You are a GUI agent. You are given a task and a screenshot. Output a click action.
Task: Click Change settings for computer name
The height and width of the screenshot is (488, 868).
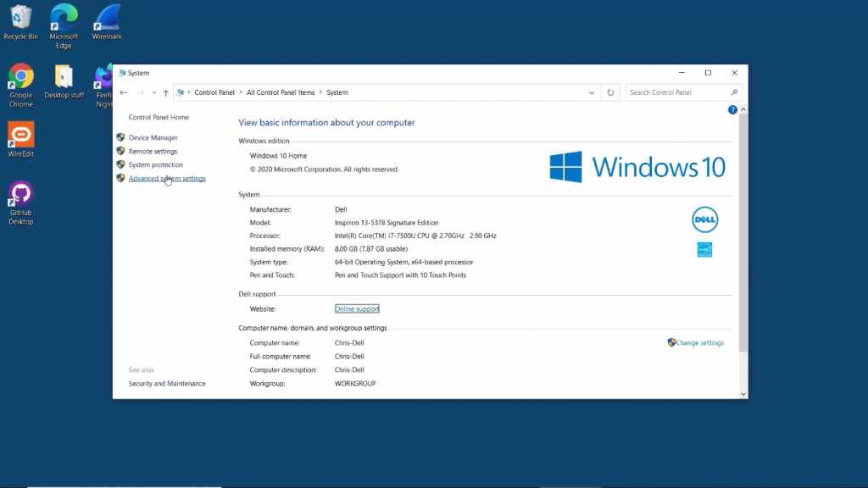tap(699, 342)
